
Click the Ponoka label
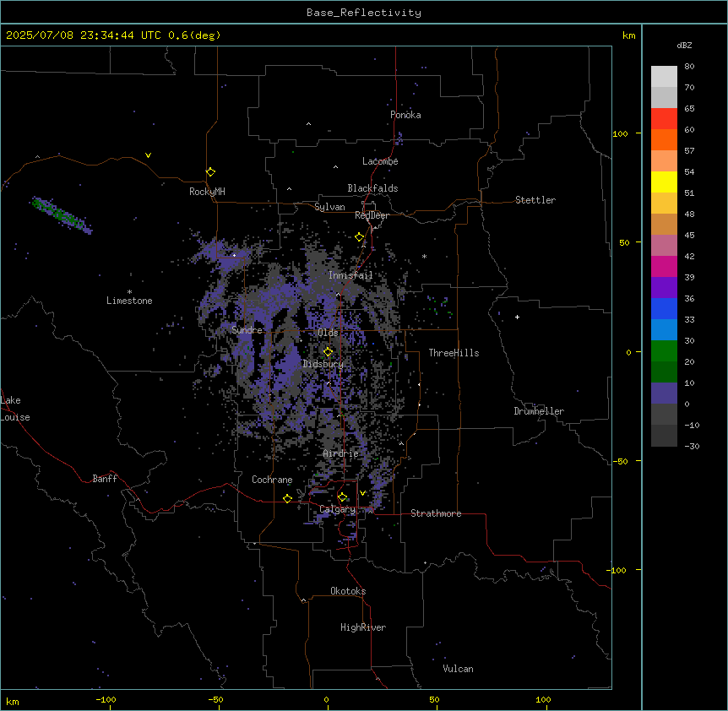[405, 115]
